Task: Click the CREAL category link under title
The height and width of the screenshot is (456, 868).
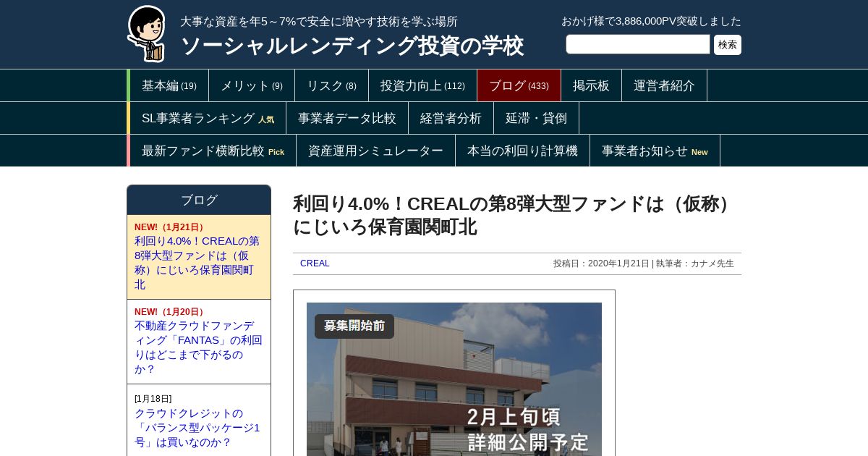Action: click(315, 263)
